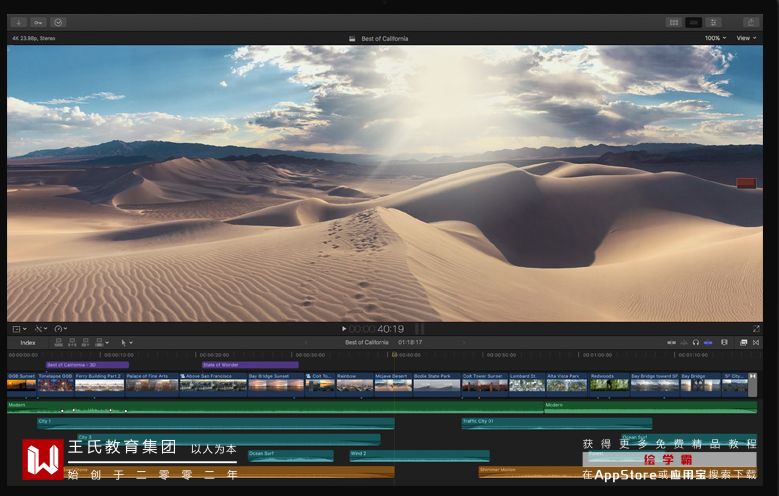This screenshot has width=779, height=496.
Task: Toggle the Timeline panel button
Action: [694, 22]
